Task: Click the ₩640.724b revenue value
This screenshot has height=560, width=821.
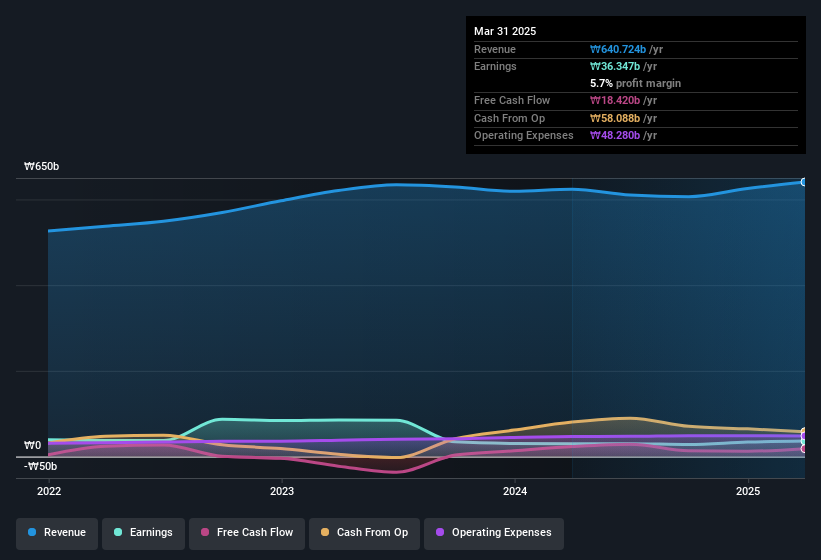Action: click(x=618, y=49)
